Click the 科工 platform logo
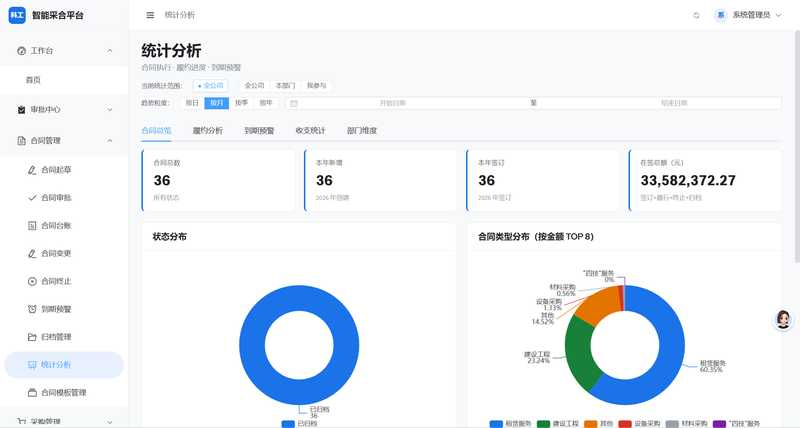This screenshot has height=428, width=800. [17, 15]
